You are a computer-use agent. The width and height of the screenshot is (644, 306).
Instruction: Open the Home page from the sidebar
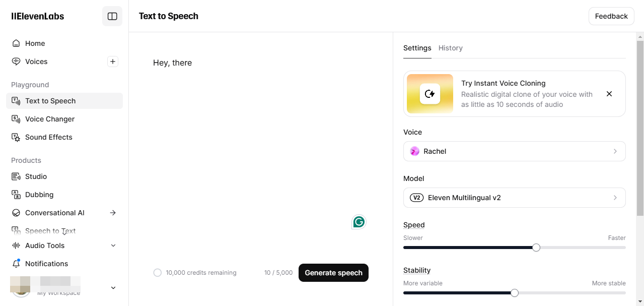pos(34,43)
